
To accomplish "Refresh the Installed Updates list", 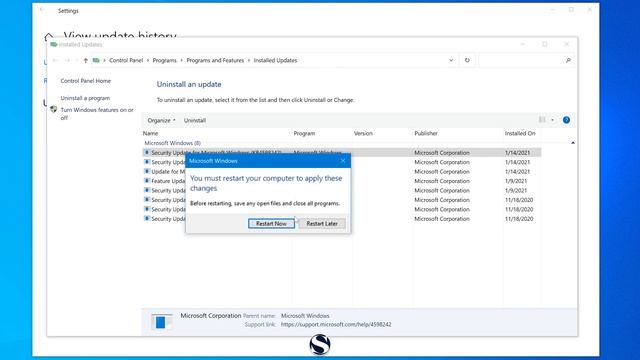I will coord(467,60).
